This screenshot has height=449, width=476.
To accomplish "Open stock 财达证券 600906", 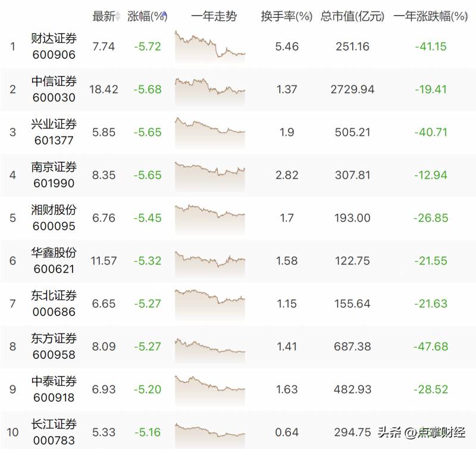I will 54,46.
